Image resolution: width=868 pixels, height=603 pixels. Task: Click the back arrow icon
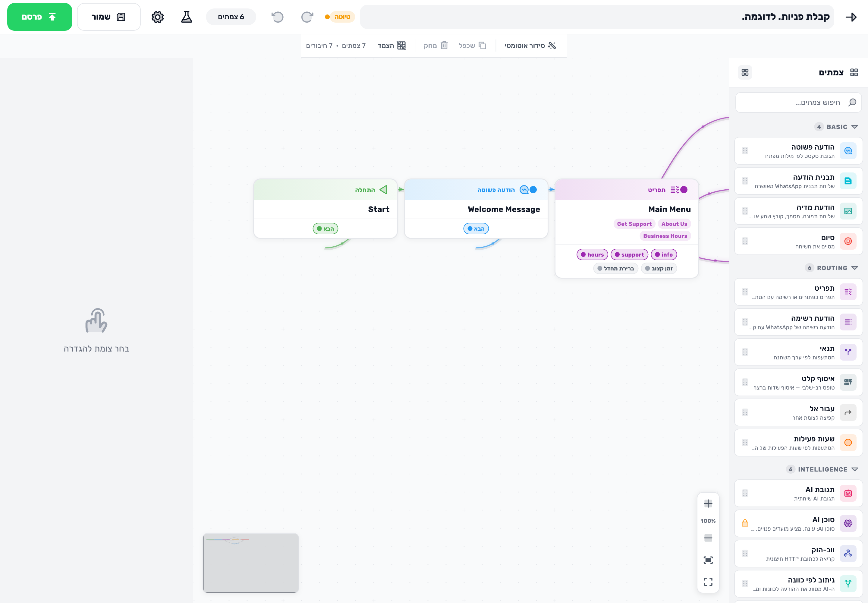pyautogui.click(x=851, y=17)
